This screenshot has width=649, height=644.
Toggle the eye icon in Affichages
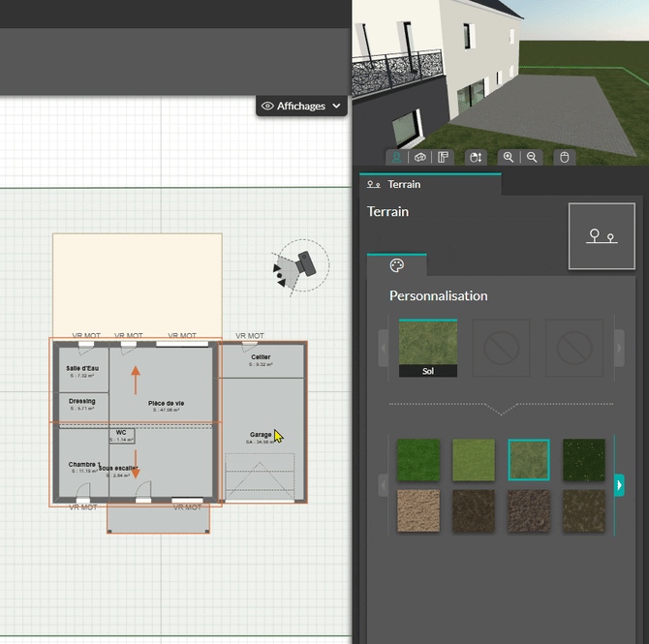tap(267, 107)
